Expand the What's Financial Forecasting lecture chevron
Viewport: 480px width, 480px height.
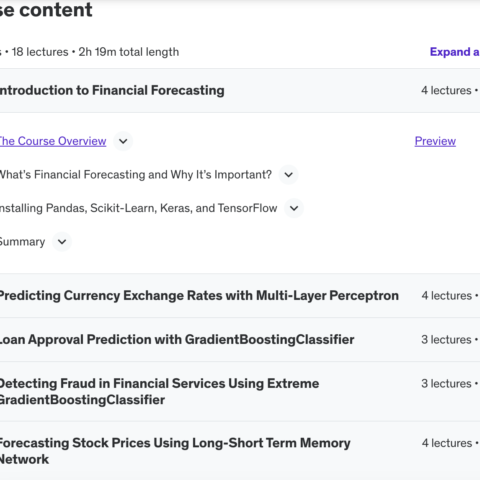tap(289, 175)
